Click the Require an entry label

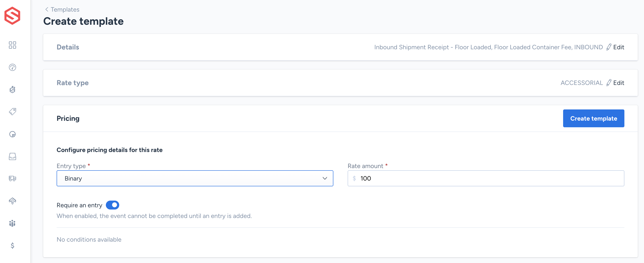[x=80, y=205]
